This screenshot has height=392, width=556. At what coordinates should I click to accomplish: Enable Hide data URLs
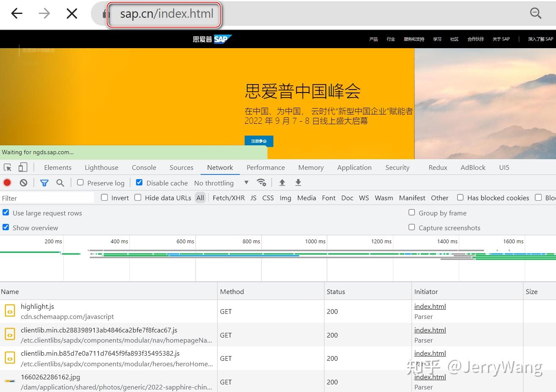[138, 197]
